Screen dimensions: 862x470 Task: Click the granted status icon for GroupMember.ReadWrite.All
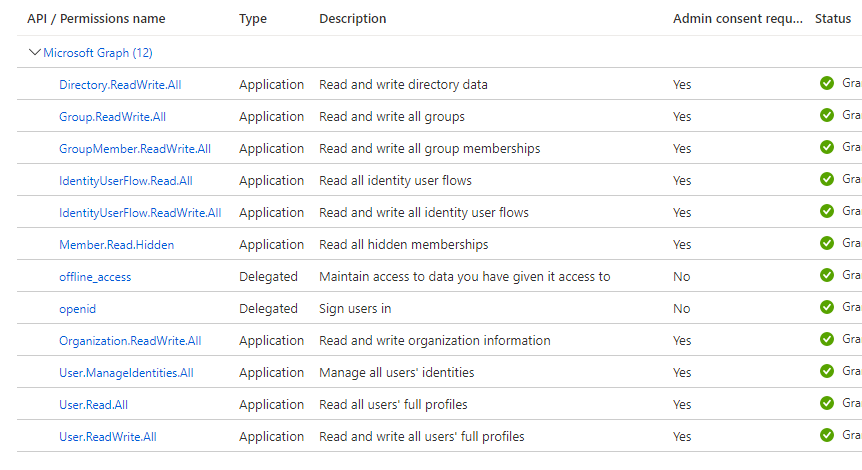pyautogui.click(x=827, y=147)
